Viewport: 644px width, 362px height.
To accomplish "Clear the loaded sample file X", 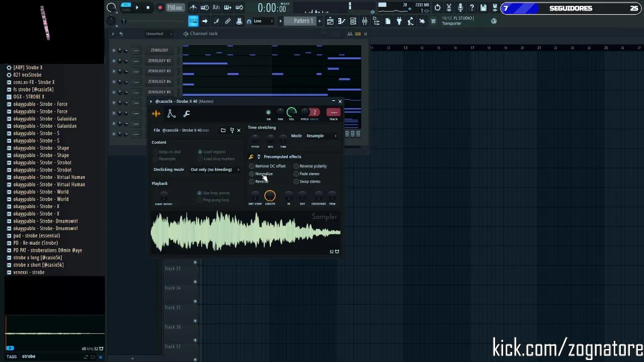I will (238, 130).
